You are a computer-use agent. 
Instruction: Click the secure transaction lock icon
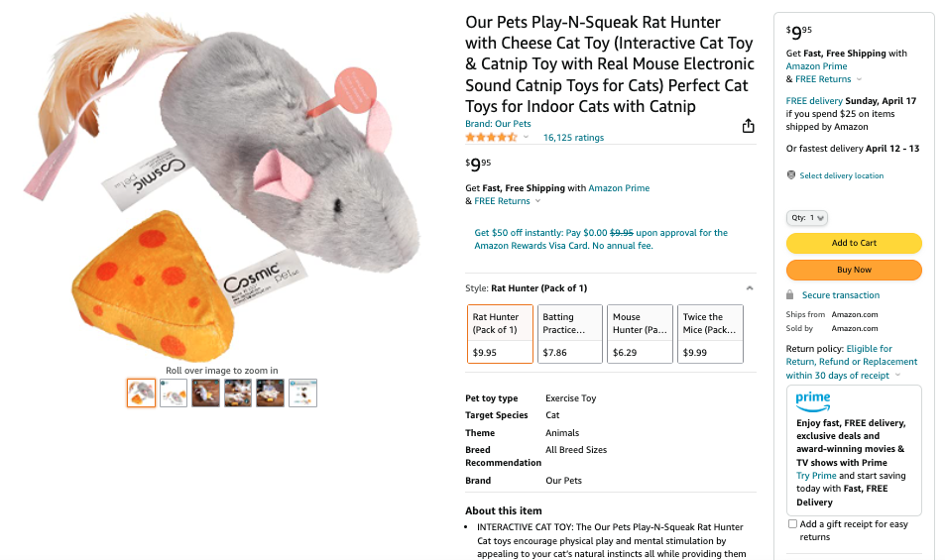point(789,295)
